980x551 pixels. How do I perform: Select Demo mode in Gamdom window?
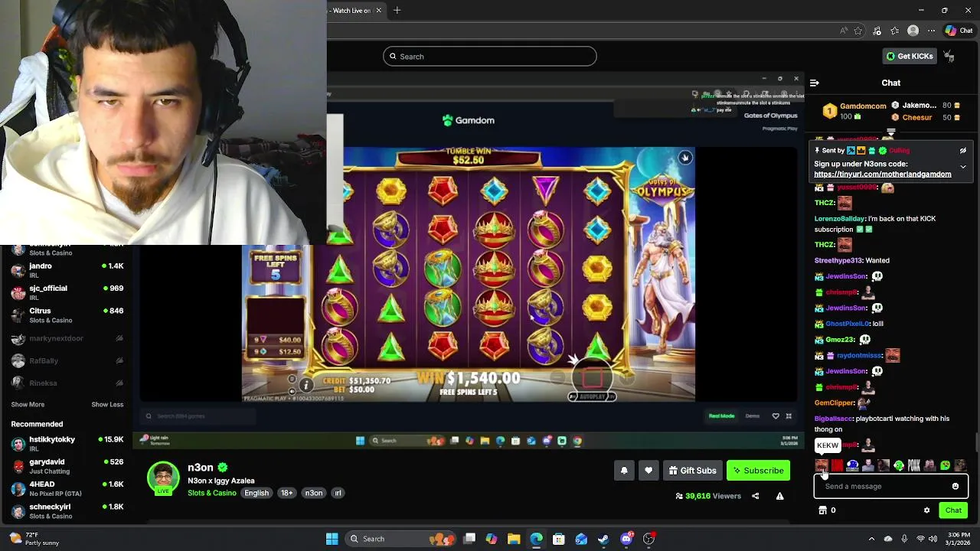click(x=753, y=416)
